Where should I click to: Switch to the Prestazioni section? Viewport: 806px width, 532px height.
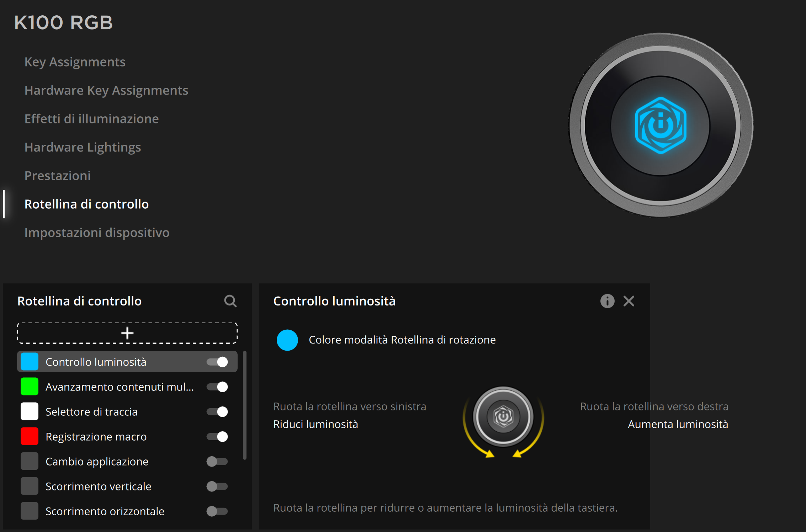tap(57, 176)
